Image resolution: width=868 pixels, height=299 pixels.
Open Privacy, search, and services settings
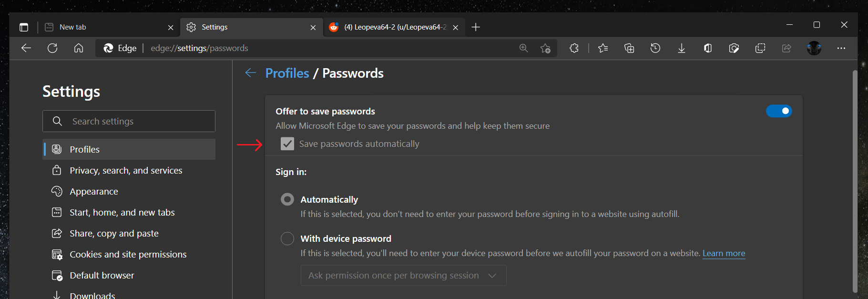point(126,170)
